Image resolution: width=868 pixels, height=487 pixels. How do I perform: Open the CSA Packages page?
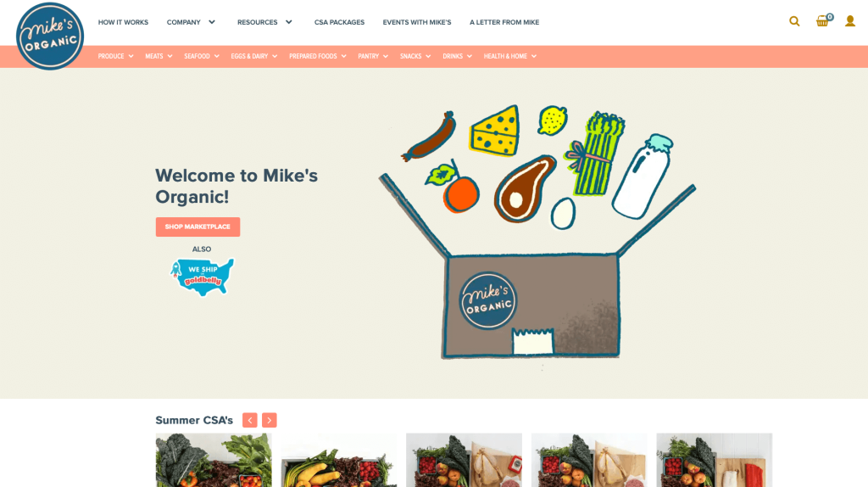[339, 22]
